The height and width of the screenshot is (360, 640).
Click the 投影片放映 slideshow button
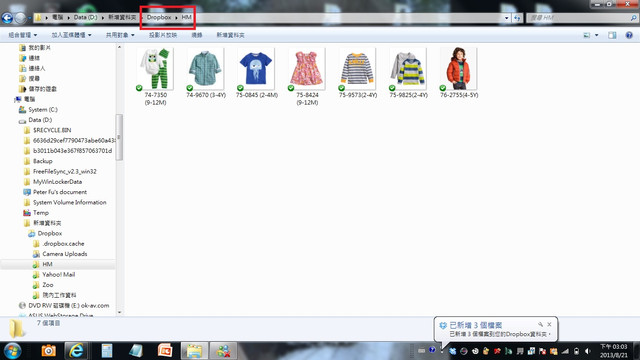163,35
